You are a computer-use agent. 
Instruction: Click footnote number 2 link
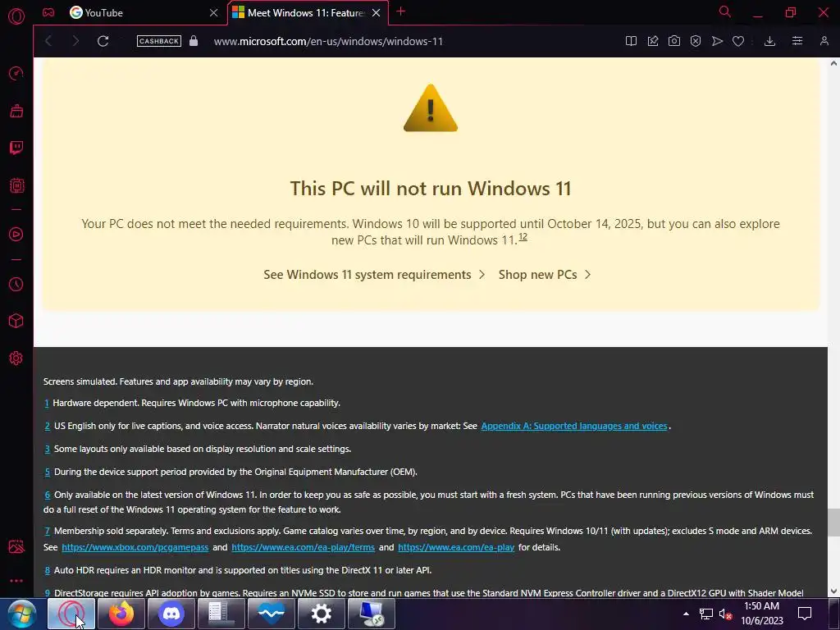pos(47,427)
